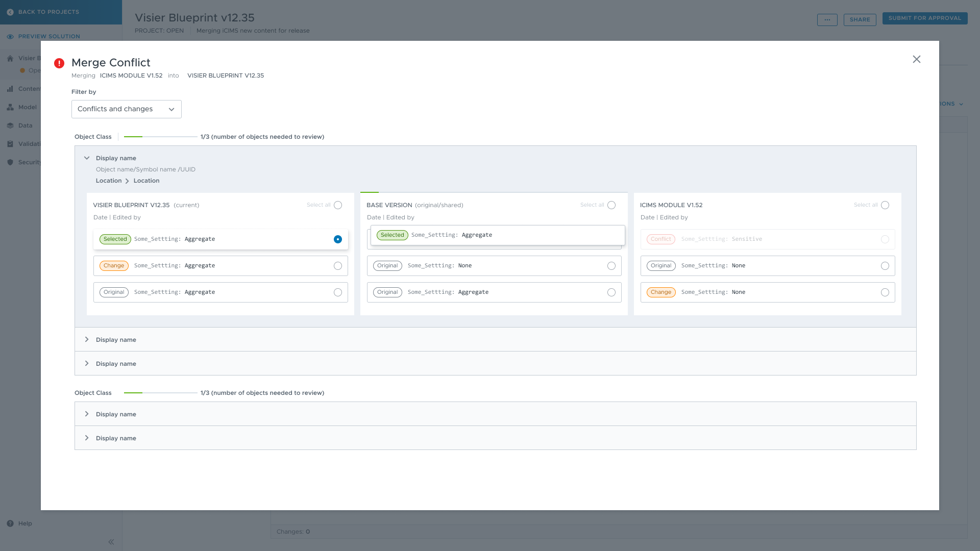Click the first Object Class progress bar
Image resolution: width=980 pixels, height=551 pixels.
click(x=160, y=137)
